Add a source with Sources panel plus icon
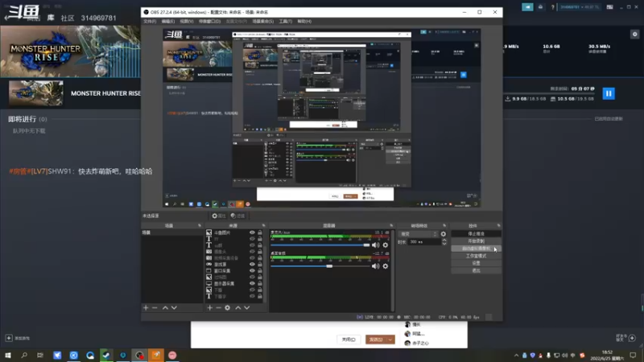Screen dimensions: 644x362 209,307
